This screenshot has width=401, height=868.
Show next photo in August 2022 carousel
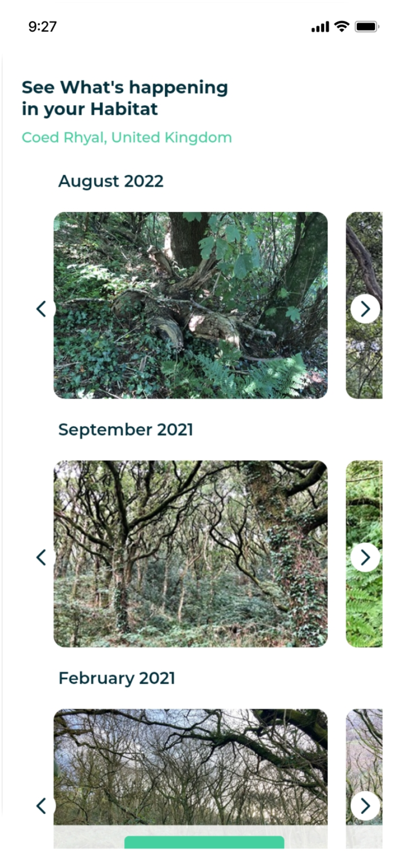point(365,309)
